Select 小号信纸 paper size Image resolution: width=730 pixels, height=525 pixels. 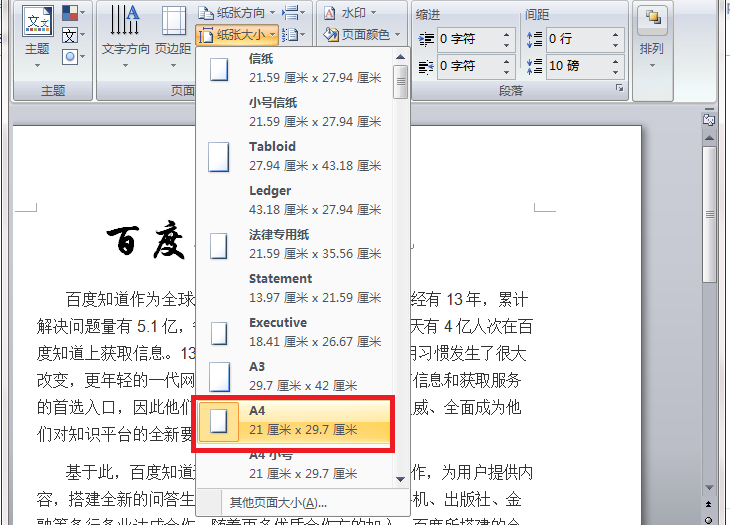click(x=295, y=112)
